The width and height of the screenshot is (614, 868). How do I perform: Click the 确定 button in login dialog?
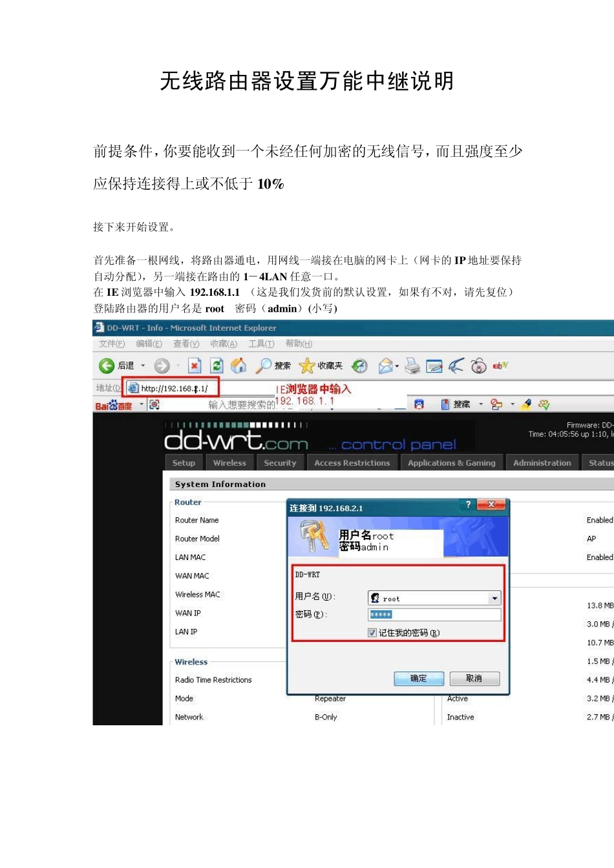click(x=419, y=679)
